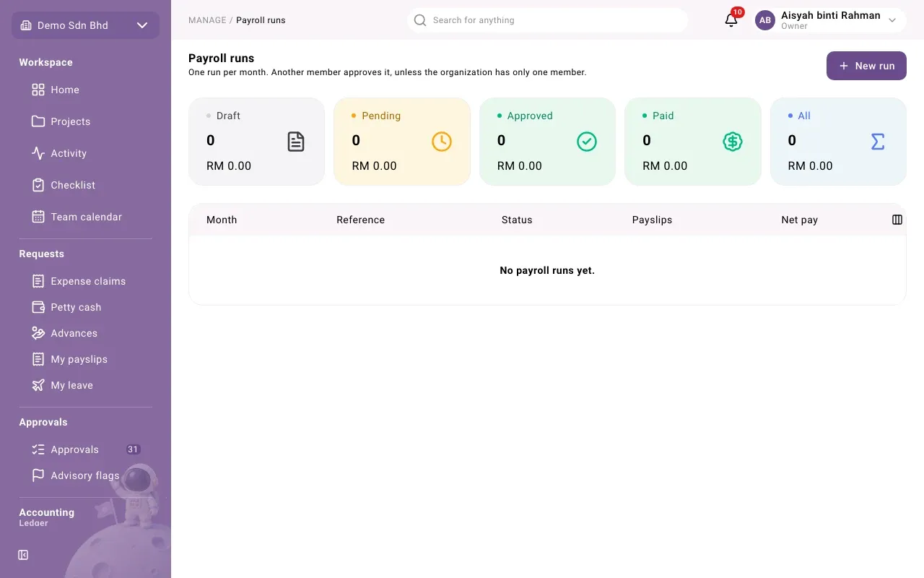Viewport: 924px width, 578px height.
Task: Filter runs by Paid status card
Action: click(x=693, y=142)
